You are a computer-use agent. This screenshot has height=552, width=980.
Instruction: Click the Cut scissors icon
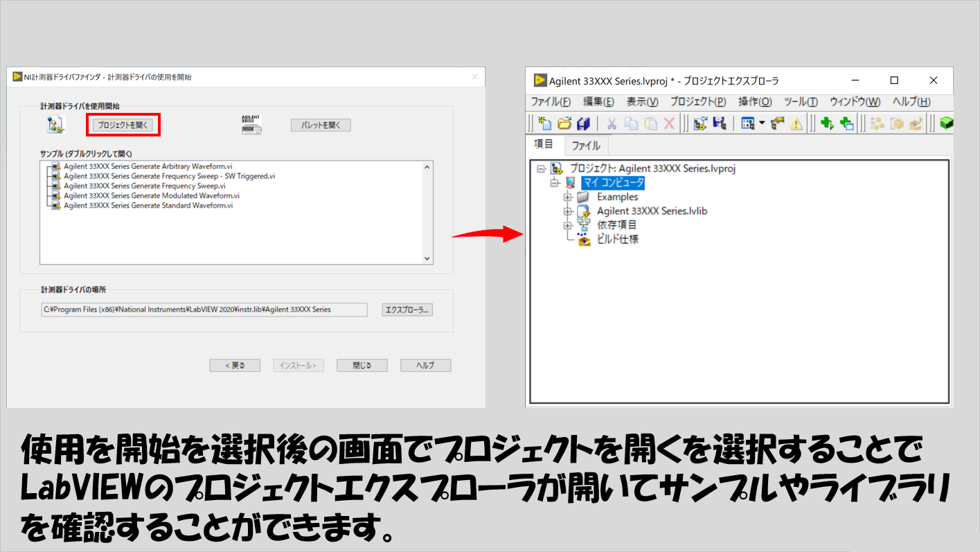pyautogui.click(x=612, y=123)
